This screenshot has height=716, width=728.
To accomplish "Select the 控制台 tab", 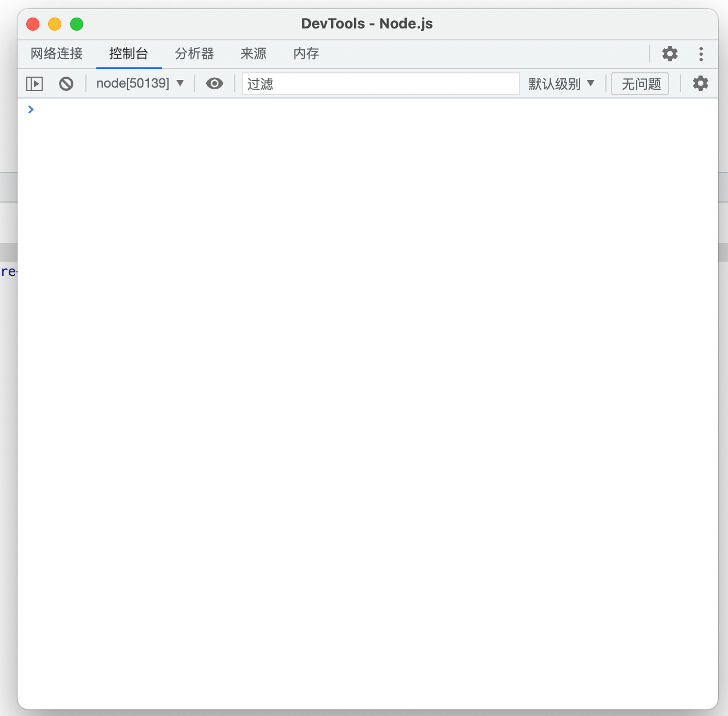I will tap(129, 54).
